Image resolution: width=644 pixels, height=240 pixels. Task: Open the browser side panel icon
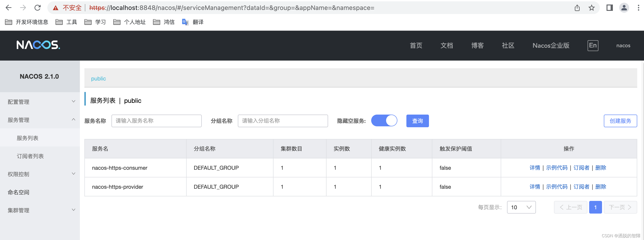[x=609, y=8]
